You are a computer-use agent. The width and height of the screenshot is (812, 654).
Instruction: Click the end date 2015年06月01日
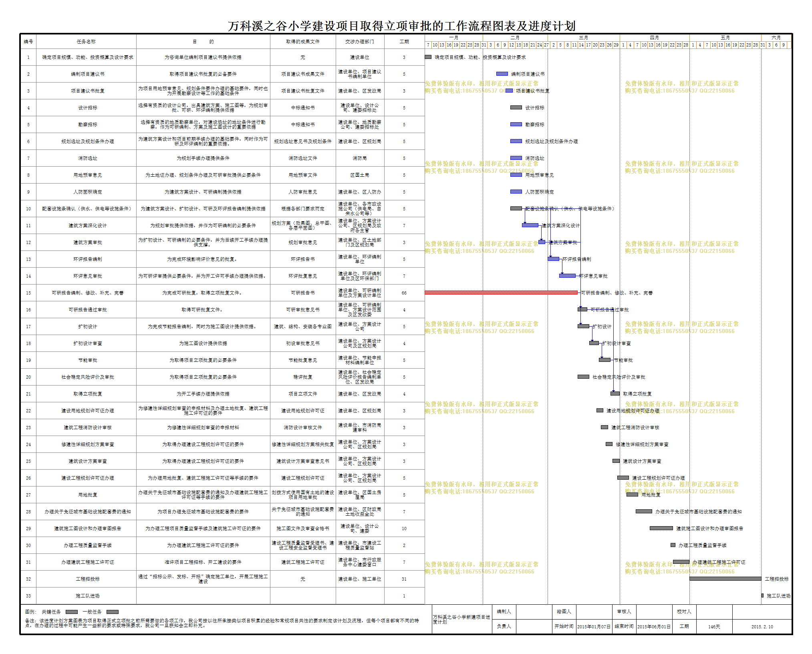pos(654,627)
